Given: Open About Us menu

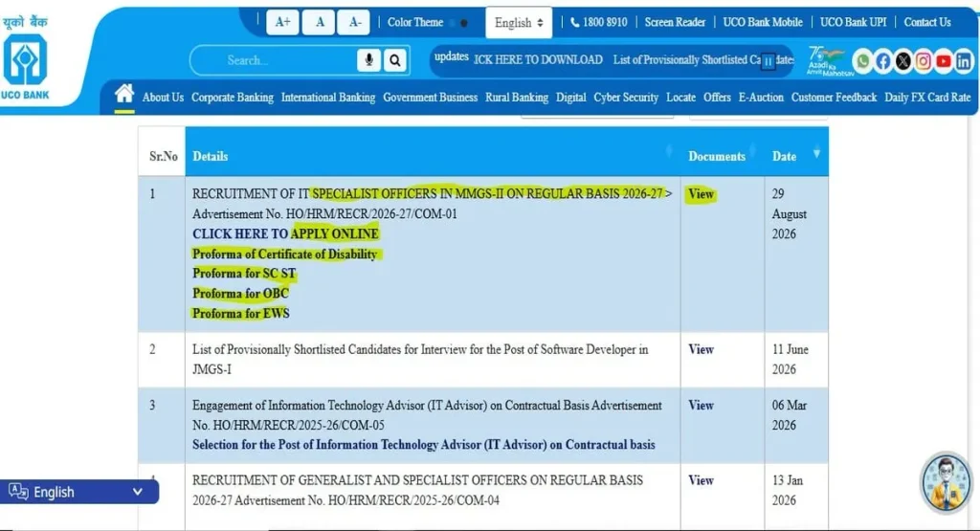Looking at the screenshot, I should tap(163, 98).
